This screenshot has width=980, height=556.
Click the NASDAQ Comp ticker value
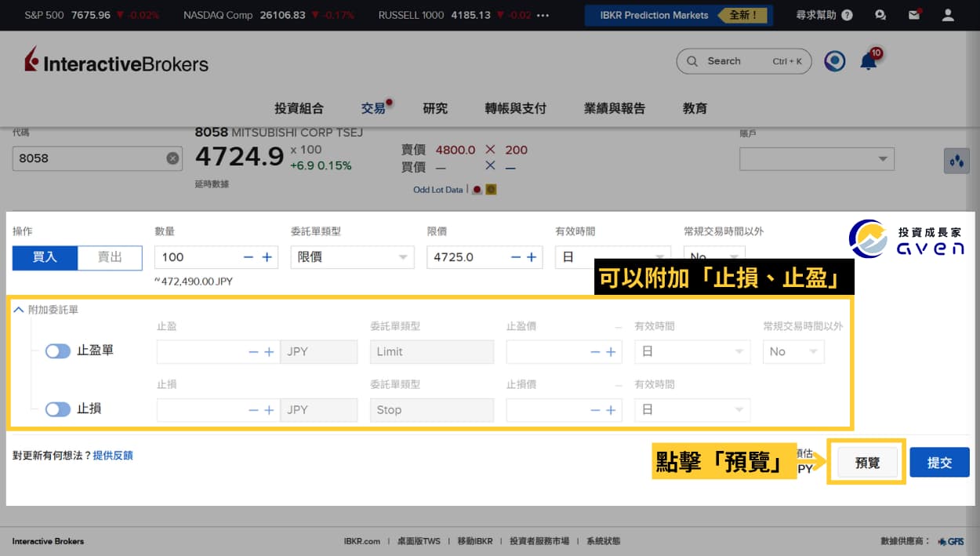coord(282,15)
